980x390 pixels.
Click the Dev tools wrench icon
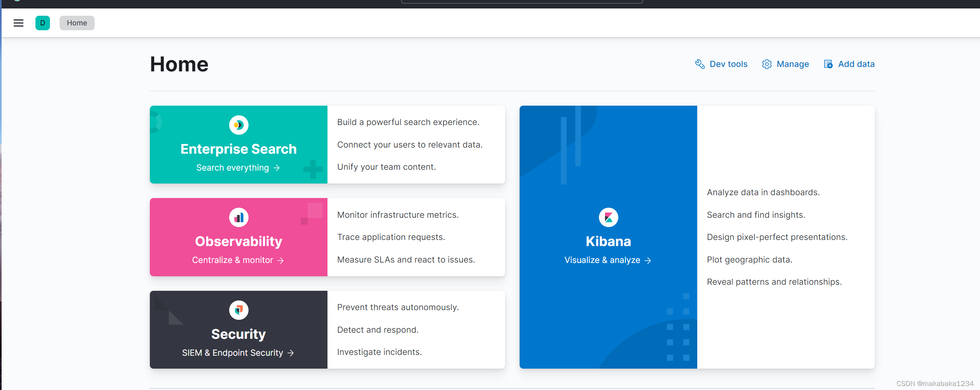[700, 64]
